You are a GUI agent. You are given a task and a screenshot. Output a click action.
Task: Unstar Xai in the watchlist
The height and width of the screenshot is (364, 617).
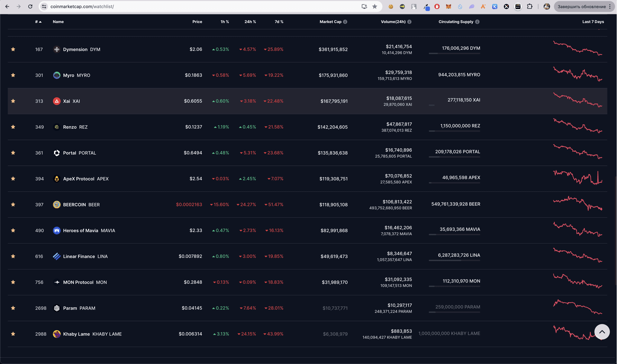pyautogui.click(x=13, y=101)
